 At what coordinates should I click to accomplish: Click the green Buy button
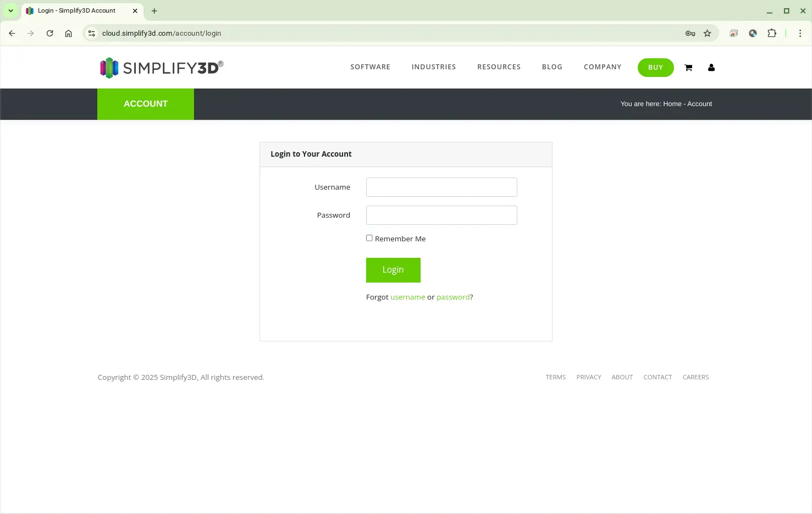pyautogui.click(x=655, y=68)
